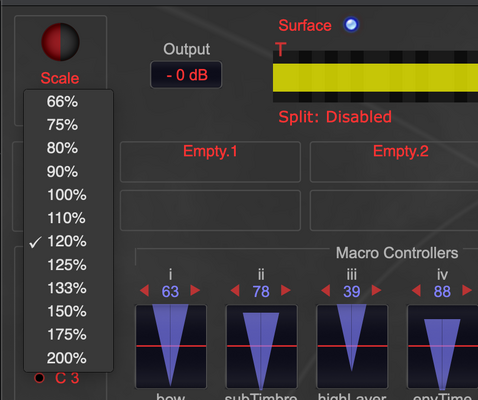Decrease macro ii value with left arrow
Screen dimensions: 478x400
point(235,291)
